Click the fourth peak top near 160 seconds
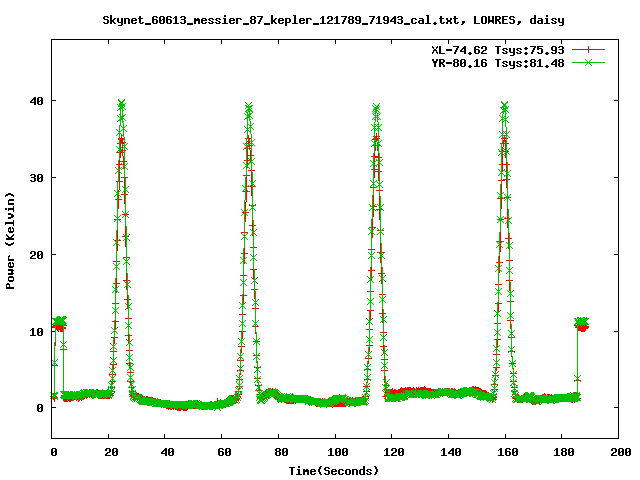The height and width of the screenshot is (480, 640). (504, 106)
